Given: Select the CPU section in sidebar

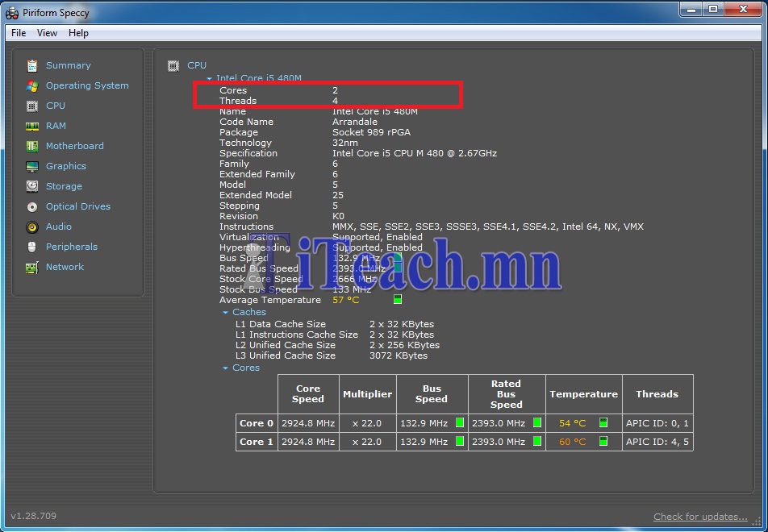Looking at the screenshot, I should click(55, 106).
